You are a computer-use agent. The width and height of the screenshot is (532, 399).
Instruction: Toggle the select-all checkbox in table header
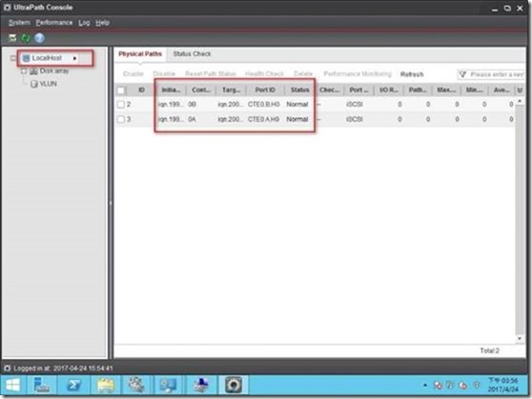point(121,90)
